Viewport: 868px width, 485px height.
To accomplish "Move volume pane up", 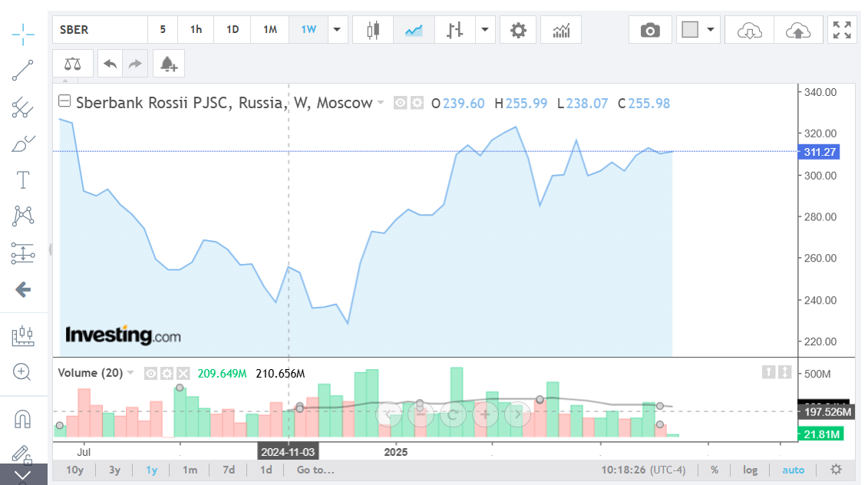I will click(768, 372).
